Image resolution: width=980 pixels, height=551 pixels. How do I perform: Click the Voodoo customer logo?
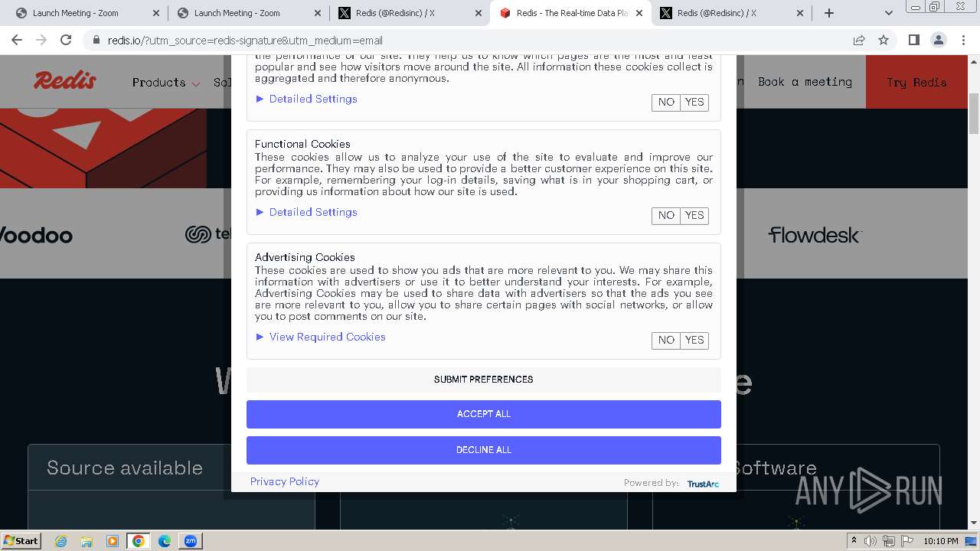[36, 235]
